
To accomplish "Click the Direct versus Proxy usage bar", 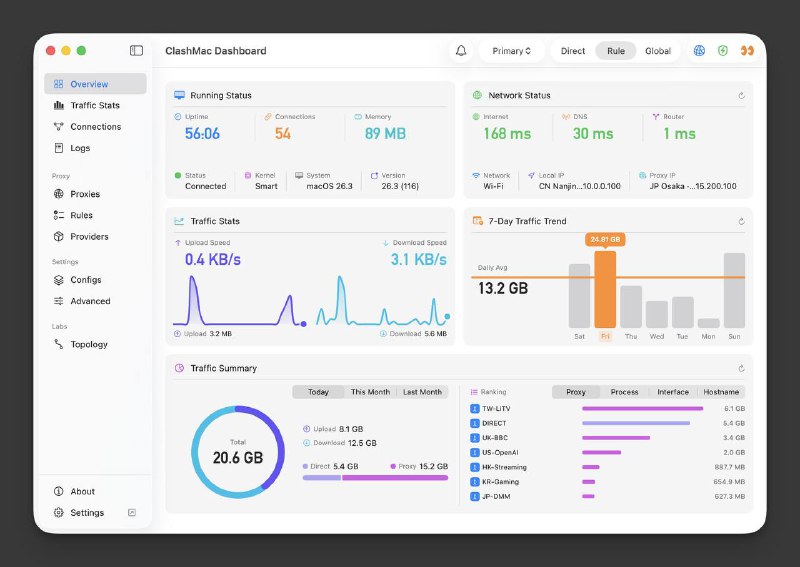I will [375, 478].
